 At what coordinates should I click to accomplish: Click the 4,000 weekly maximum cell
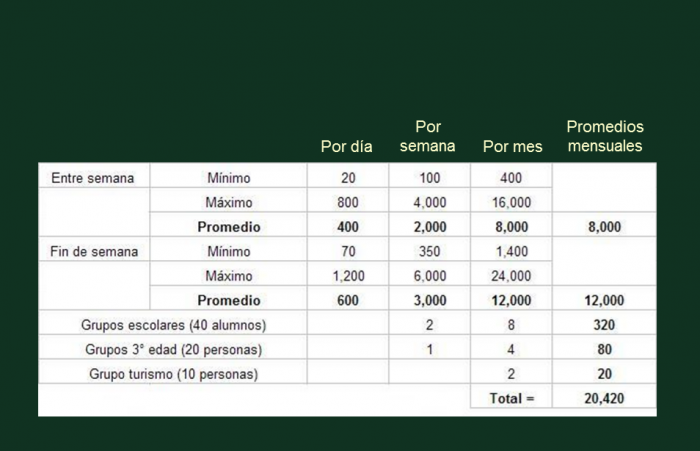pos(429,202)
